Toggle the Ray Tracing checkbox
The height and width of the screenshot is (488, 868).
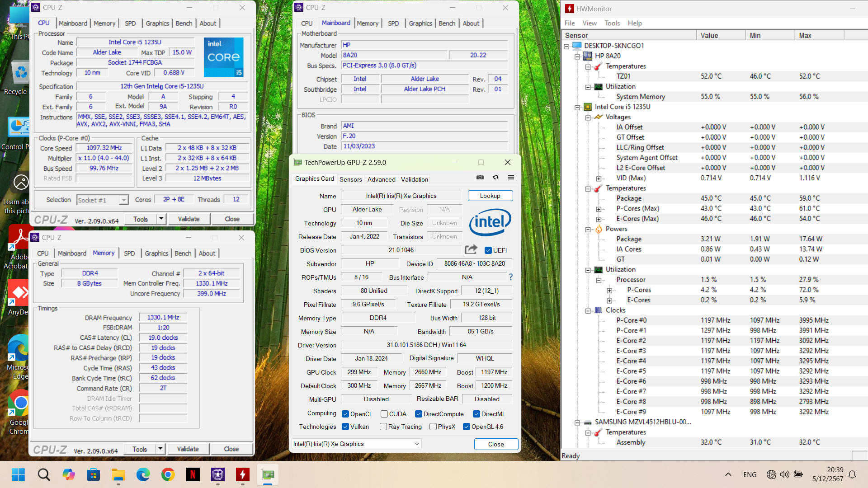[x=383, y=427]
